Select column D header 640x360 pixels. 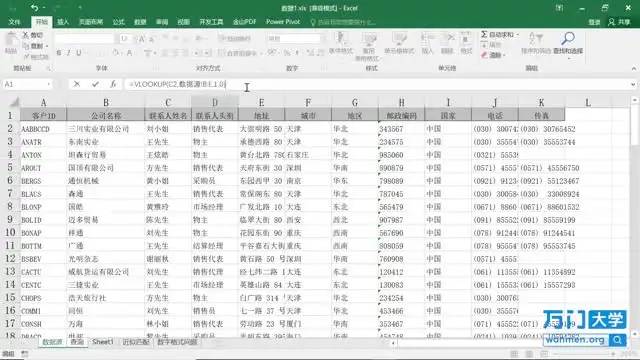[x=215, y=102]
